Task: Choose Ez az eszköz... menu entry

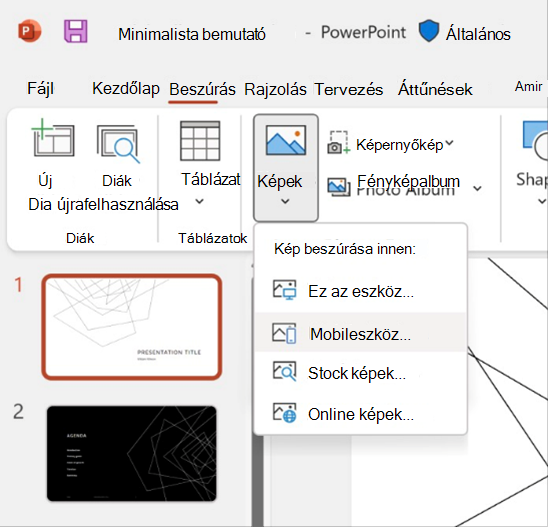Action: (360, 291)
